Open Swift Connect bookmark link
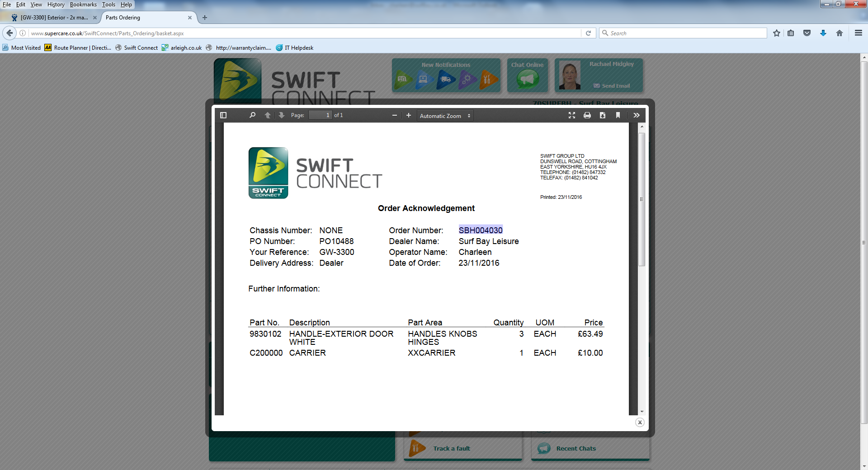Viewport: 868px width, 470px height. tap(141, 48)
